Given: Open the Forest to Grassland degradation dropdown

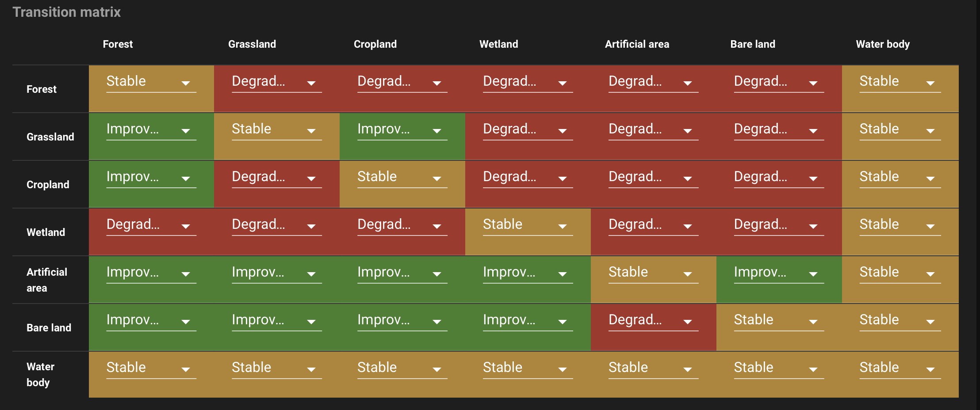Looking at the screenshot, I should click(277, 82).
